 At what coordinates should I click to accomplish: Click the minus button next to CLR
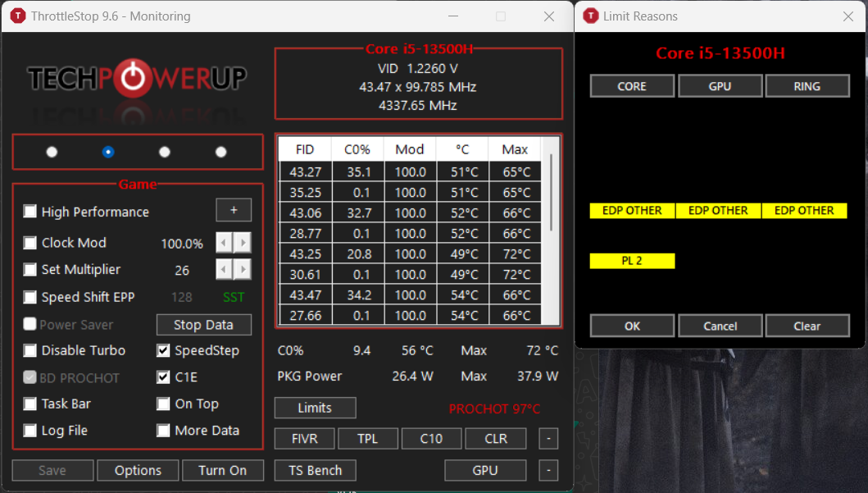548,439
